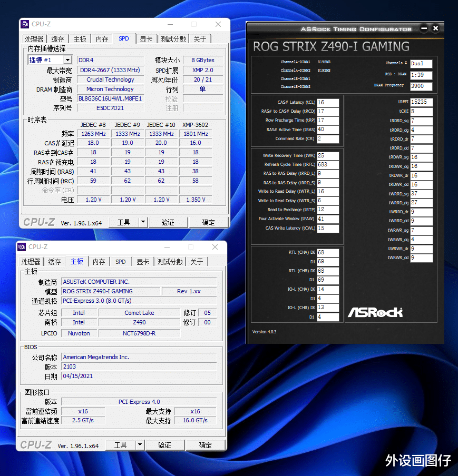Viewport: 458px width, 476px height.
Task: Click the BIOS 版本 field showing 2103
Action: click(139, 366)
